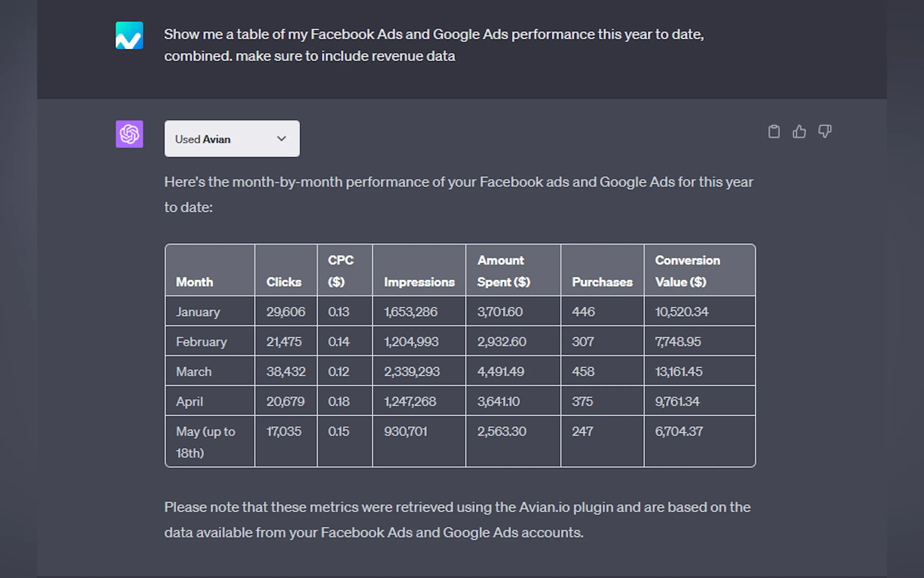Click the Purchases column header
The image size is (924, 578).
click(x=602, y=282)
